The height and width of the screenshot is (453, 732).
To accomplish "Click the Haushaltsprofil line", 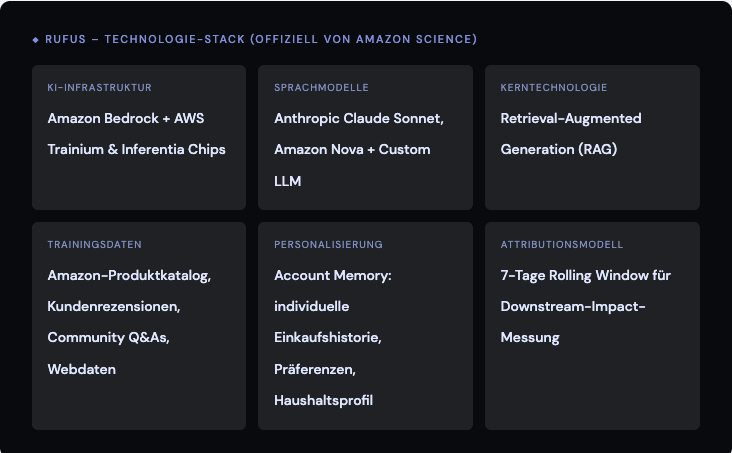I will pyautogui.click(x=323, y=400).
